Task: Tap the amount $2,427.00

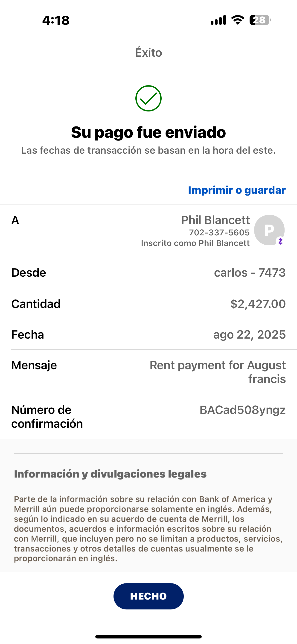Action: (x=258, y=304)
